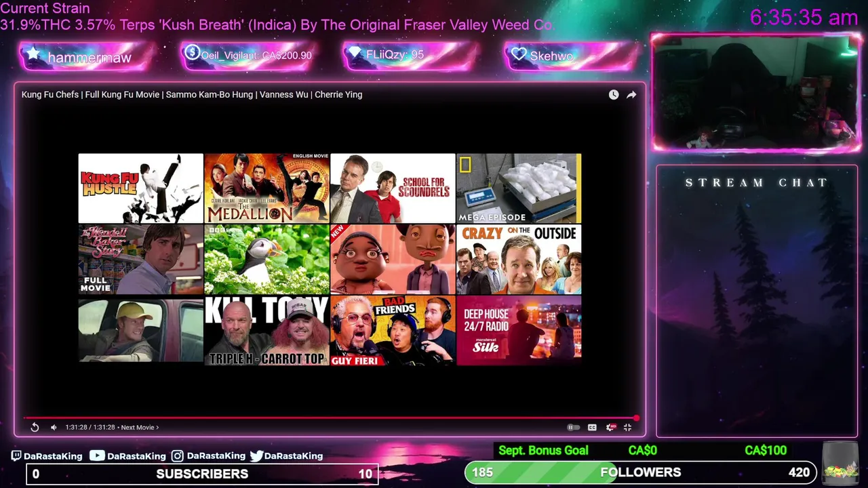Click the Followers progress bar
The height and width of the screenshot is (488, 868).
641,472
